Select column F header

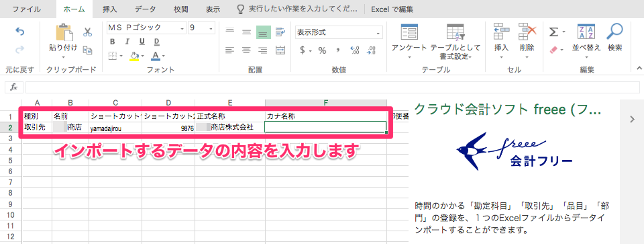click(x=326, y=104)
